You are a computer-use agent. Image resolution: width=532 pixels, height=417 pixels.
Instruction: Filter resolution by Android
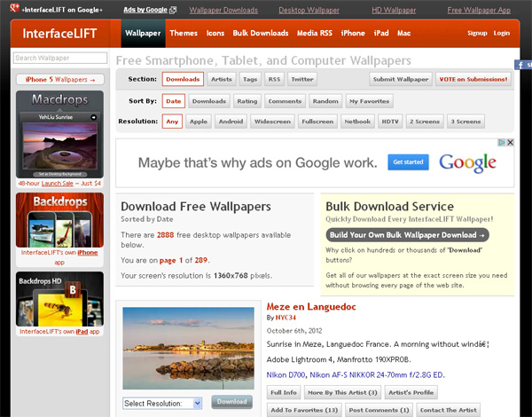click(231, 122)
